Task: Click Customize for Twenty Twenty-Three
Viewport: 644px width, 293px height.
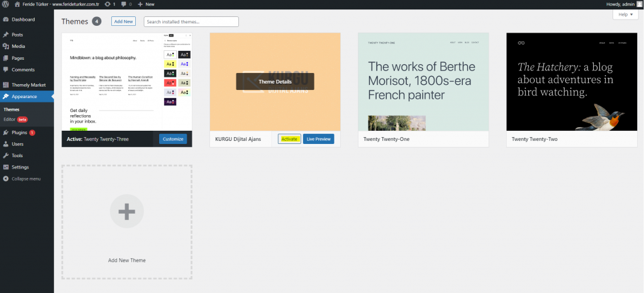Action: (x=173, y=139)
